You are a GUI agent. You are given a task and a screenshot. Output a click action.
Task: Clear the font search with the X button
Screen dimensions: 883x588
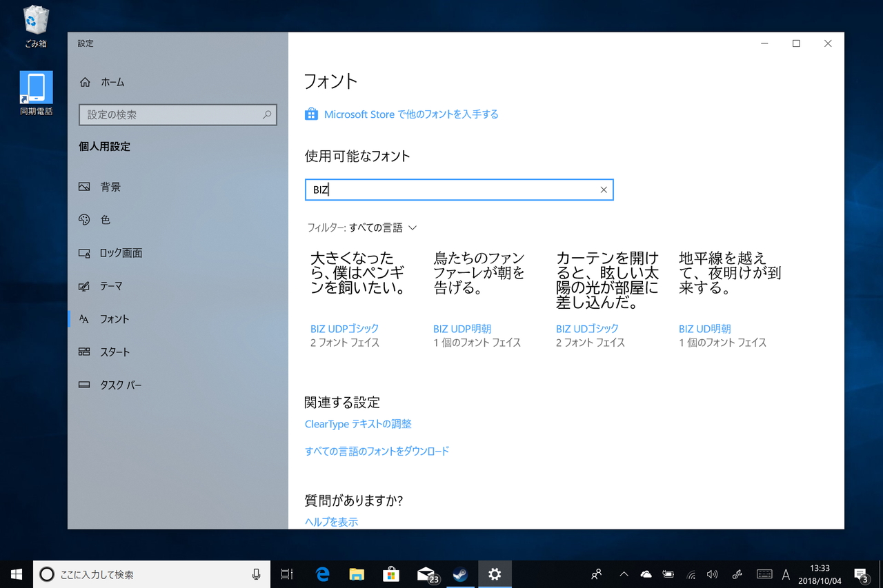click(x=603, y=190)
